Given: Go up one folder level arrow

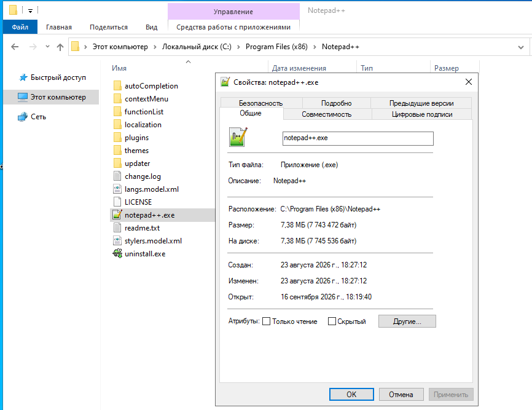Looking at the screenshot, I should [60, 47].
